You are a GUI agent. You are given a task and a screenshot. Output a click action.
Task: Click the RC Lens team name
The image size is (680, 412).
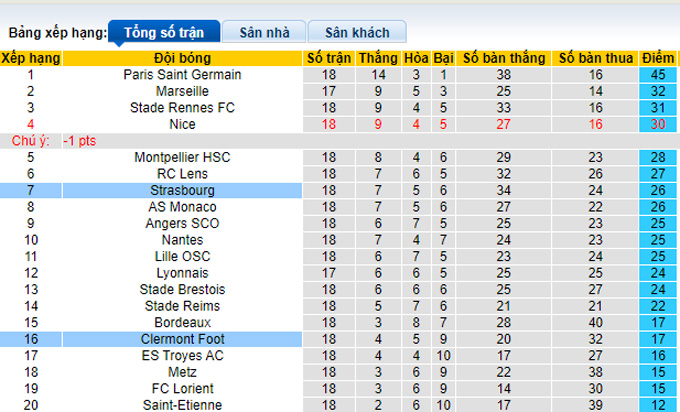(183, 174)
